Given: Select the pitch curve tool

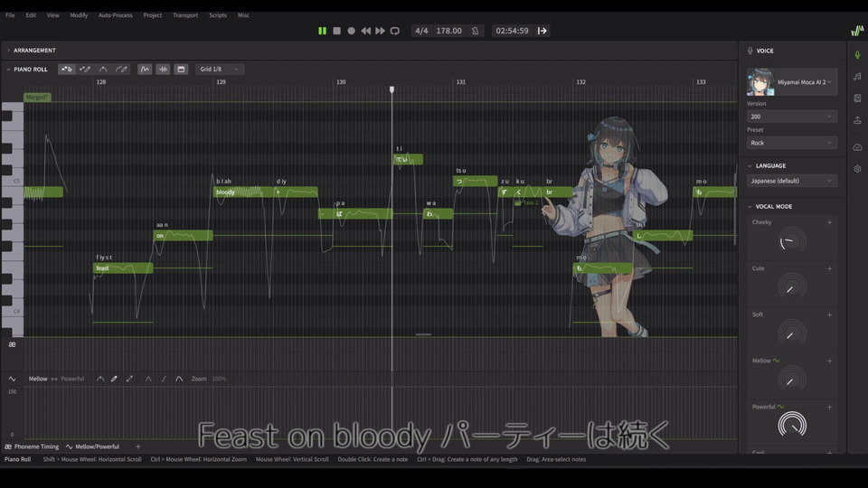Looking at the screenshot, I should point(103,70).
